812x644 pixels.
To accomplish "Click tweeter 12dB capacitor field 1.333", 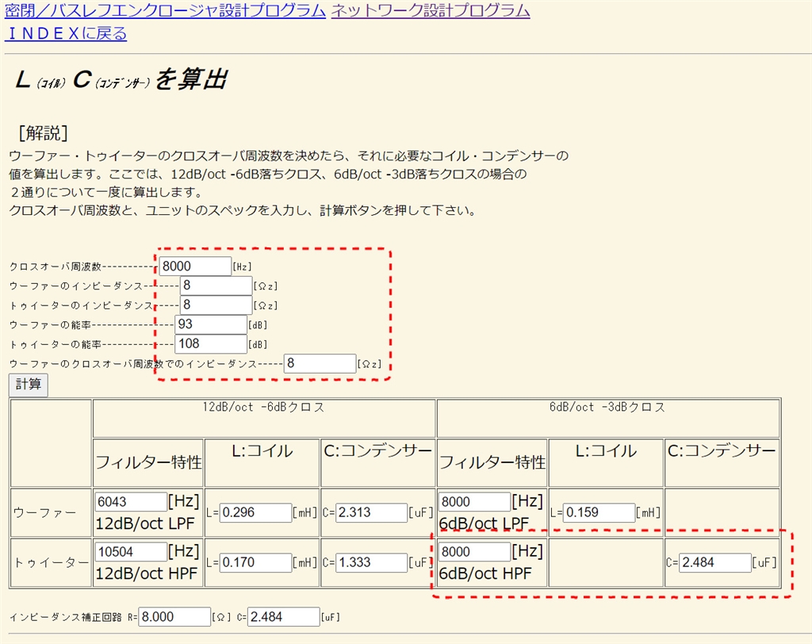I will tap(371, 562).
